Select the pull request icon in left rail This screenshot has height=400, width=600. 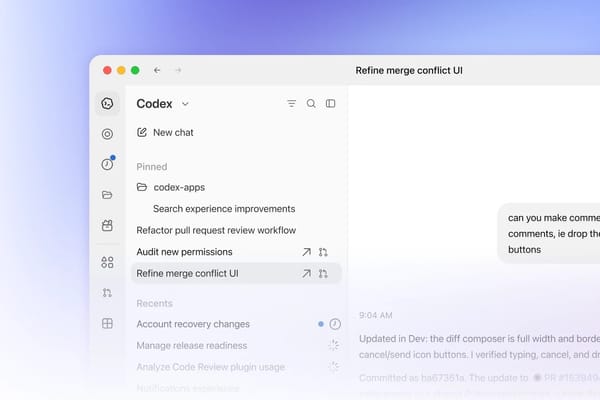tap(107, 293)
